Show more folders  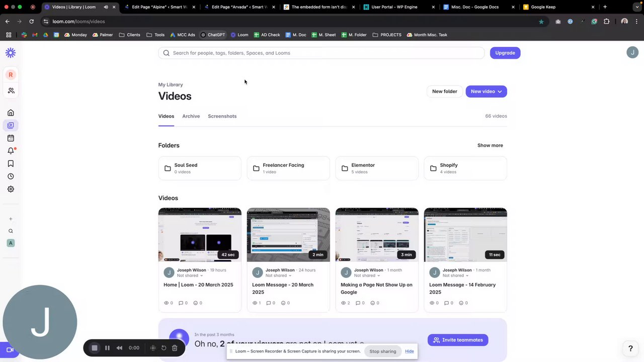pos(490,145)
